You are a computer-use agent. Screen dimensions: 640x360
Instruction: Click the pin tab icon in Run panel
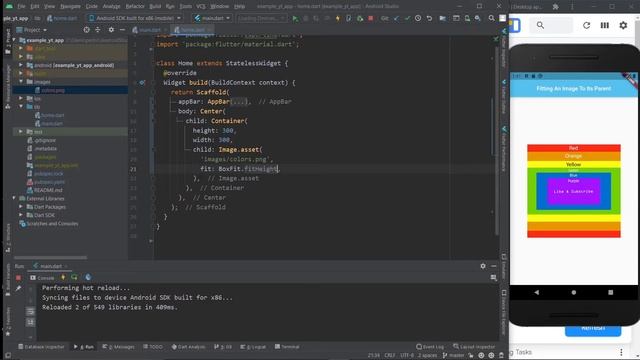(18, 289)
